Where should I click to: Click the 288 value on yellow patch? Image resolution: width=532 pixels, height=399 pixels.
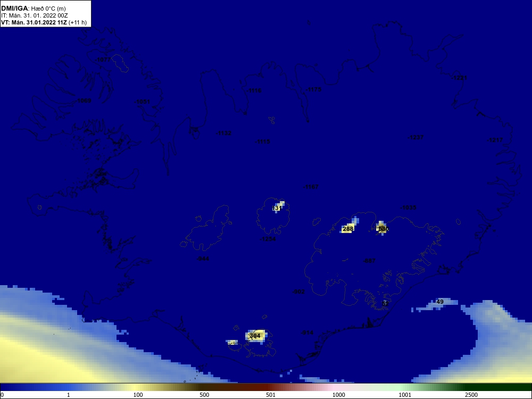[x=348, y=229]
